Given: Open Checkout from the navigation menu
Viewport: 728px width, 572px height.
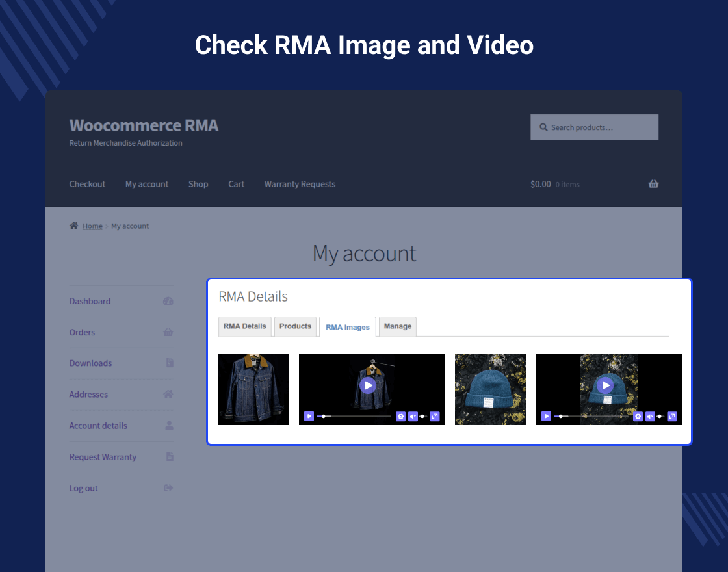Looking at the screenshot, I should (x=87, y=184).
